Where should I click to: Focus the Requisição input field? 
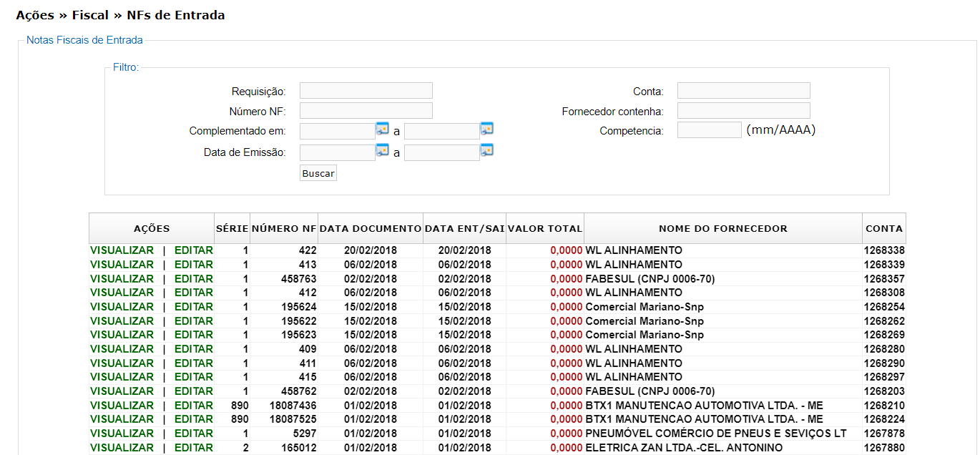pos(366,91)
